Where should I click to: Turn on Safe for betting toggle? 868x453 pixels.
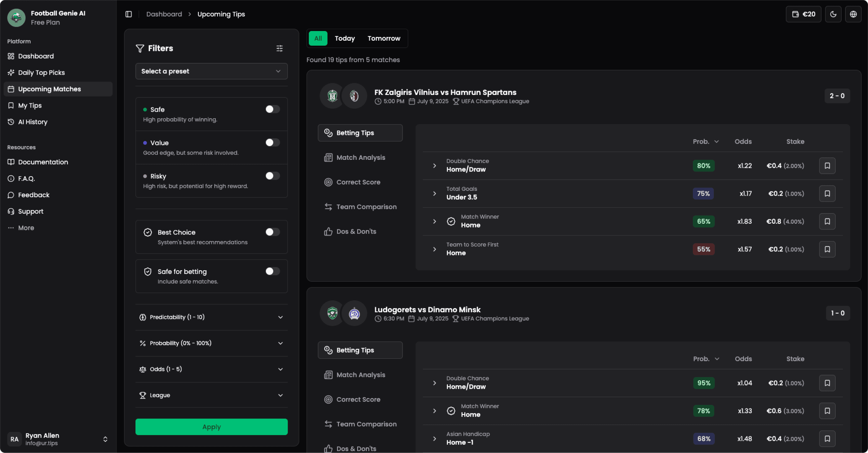[x=272, y=271]
